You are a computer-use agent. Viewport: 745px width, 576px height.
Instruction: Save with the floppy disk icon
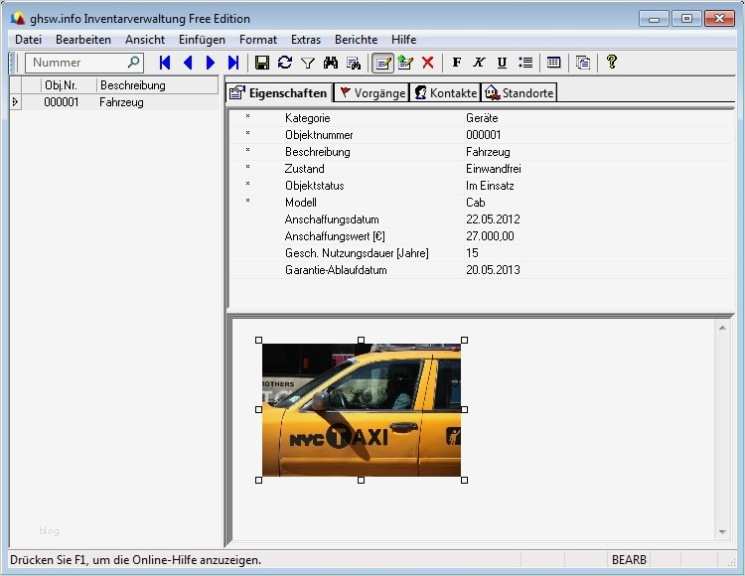262,63
